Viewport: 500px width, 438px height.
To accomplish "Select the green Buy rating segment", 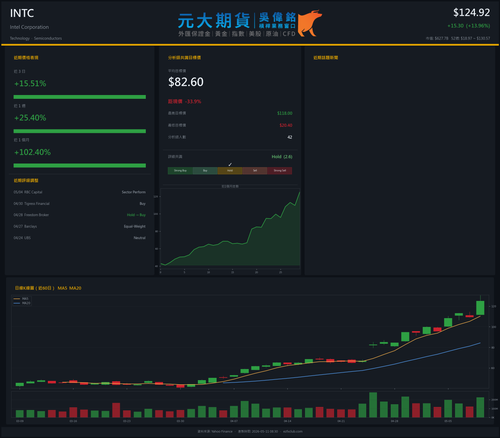I will [205, 171].
